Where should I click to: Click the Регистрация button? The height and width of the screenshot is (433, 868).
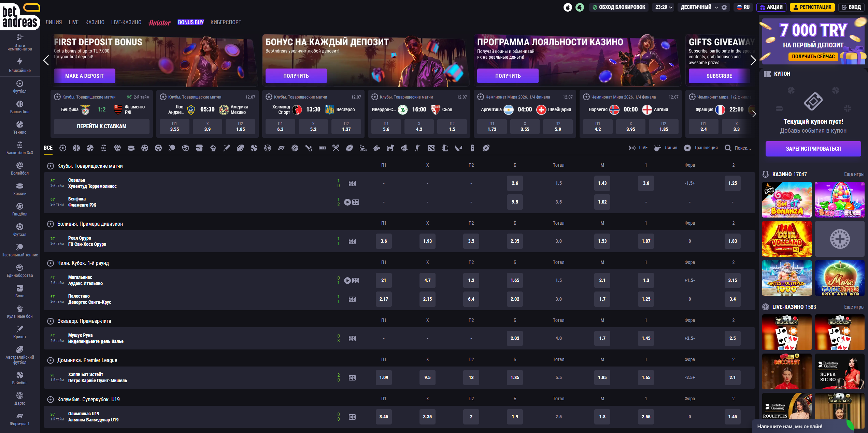coord(812,7)
